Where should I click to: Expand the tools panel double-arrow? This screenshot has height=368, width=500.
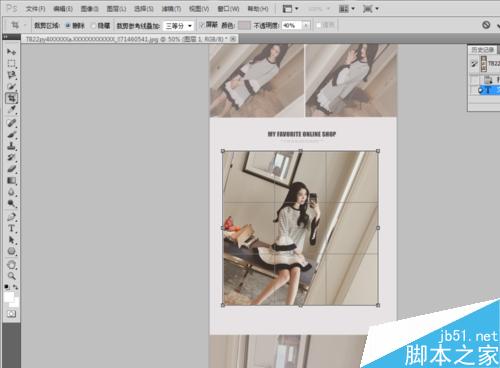click(x=6, y=37)
